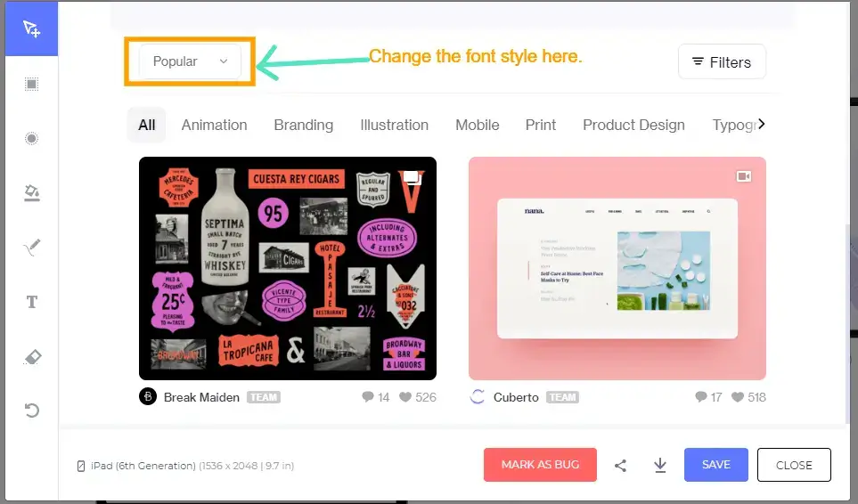Select the Eraser tool
Screen dimensions: 858x504
point(31,357)
